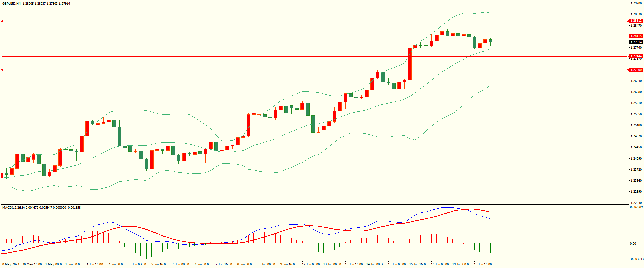Click the 1.24450 price scale value
Screen dimensions: 644x268
pyautogui.click(x=636, y=147)
